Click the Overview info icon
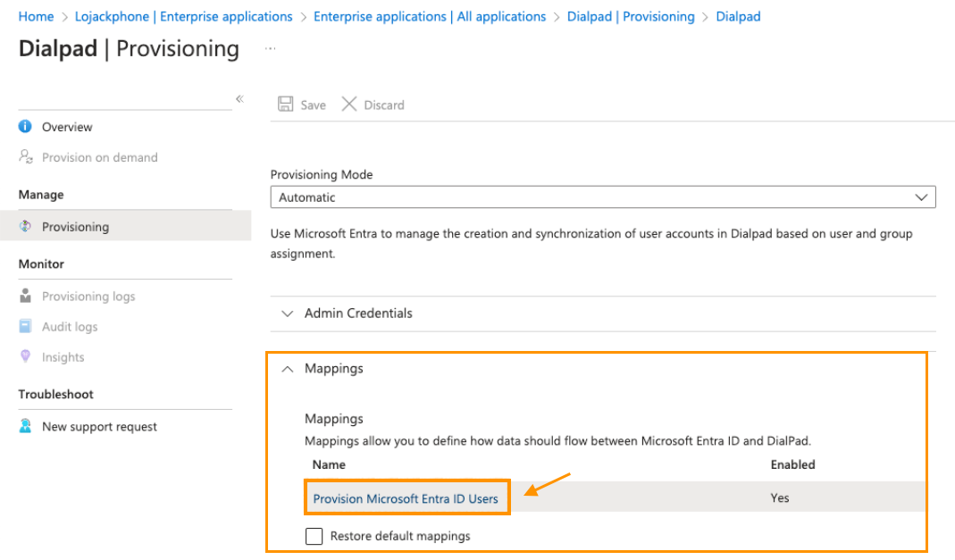The width and height of the screenshot is (955, 560). pyautogui.click(x=25, y=127)
